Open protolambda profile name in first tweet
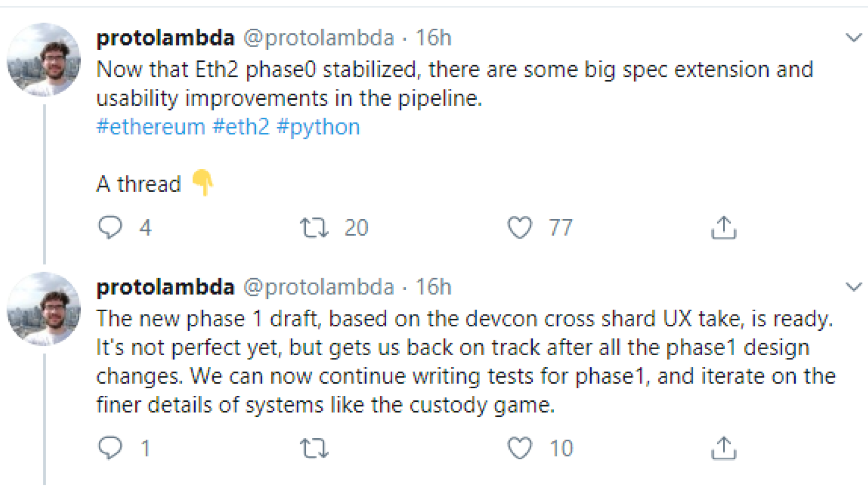Image resolution: width=868 pixels, height=488 pixels. pos(165,37)
